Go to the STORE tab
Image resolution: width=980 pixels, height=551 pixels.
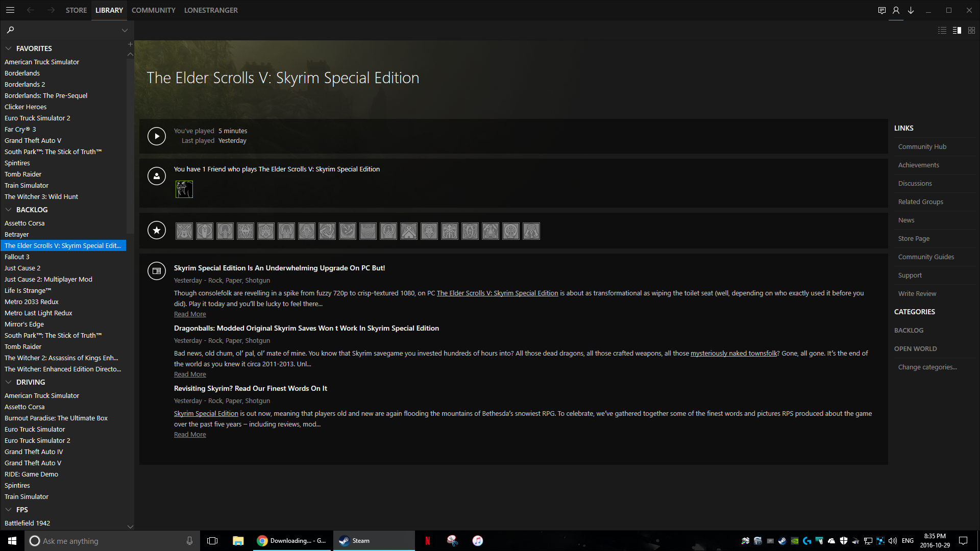[x=76, y=10]
